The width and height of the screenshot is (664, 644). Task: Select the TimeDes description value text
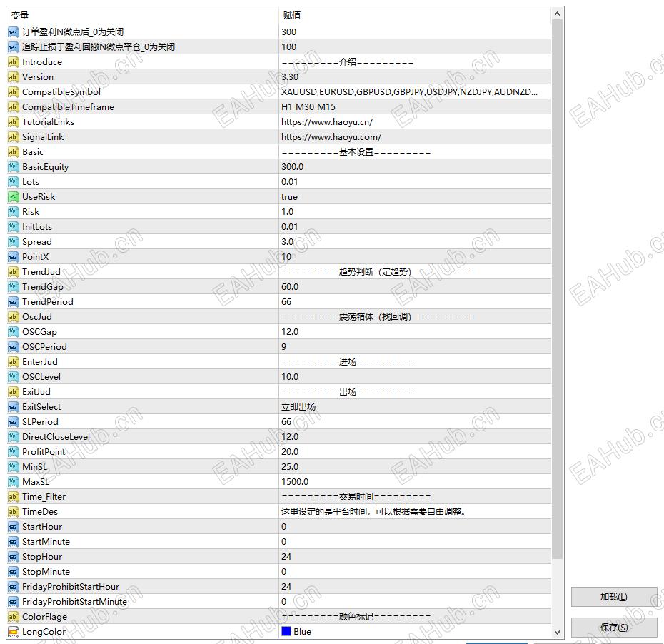pos(373,511)
